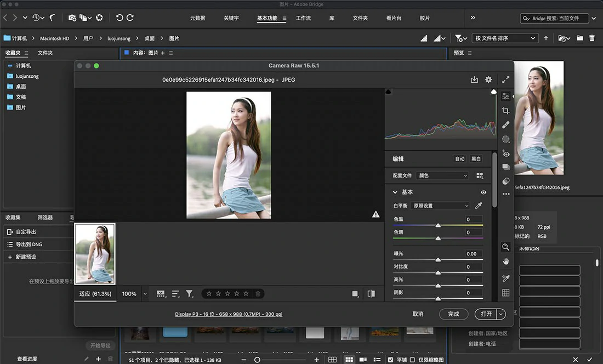Toggle highlight clipping warning in histogram

[493, 92]
